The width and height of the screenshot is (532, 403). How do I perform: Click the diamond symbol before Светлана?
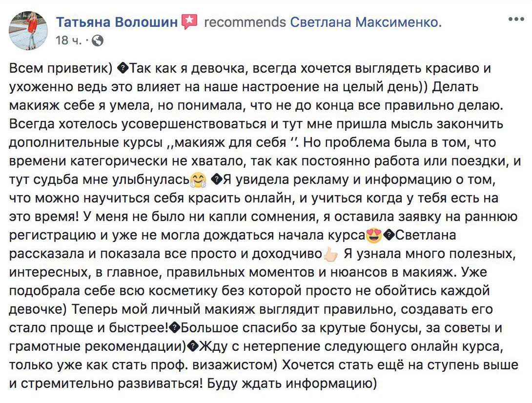click(x=389, y=236)
